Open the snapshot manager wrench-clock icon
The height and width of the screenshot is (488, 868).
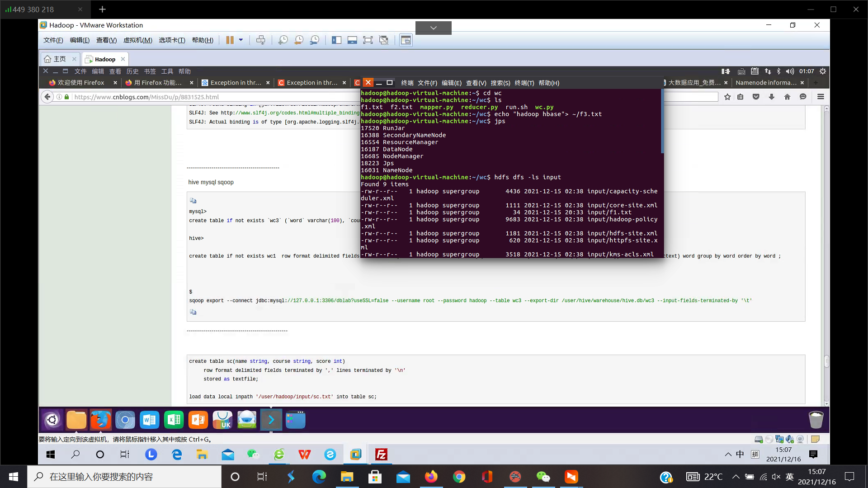[x=315, y=40]
